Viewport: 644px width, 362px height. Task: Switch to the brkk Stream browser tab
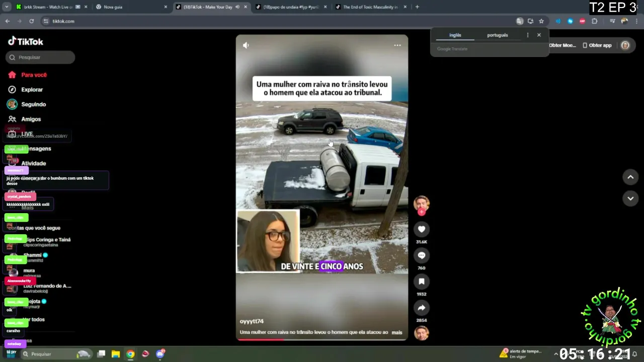(x=49, y=7)
